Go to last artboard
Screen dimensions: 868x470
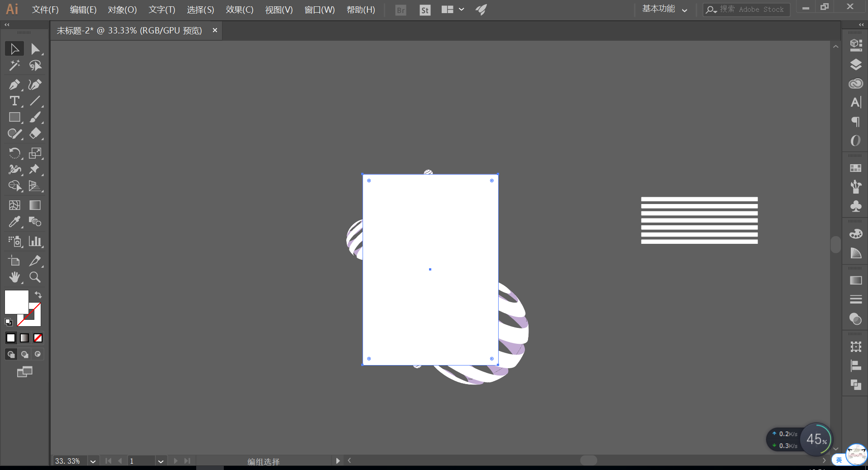(x=187, y=461)
